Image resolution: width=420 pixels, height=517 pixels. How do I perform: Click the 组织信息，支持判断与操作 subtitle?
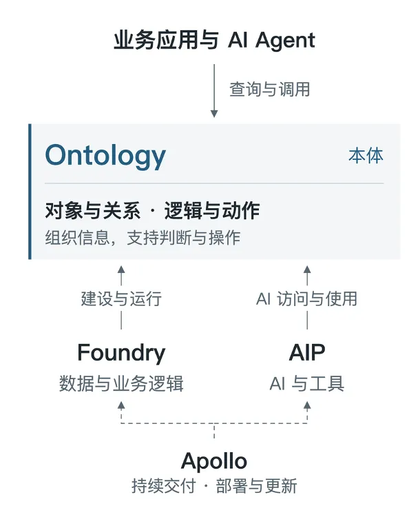point(143,237)
